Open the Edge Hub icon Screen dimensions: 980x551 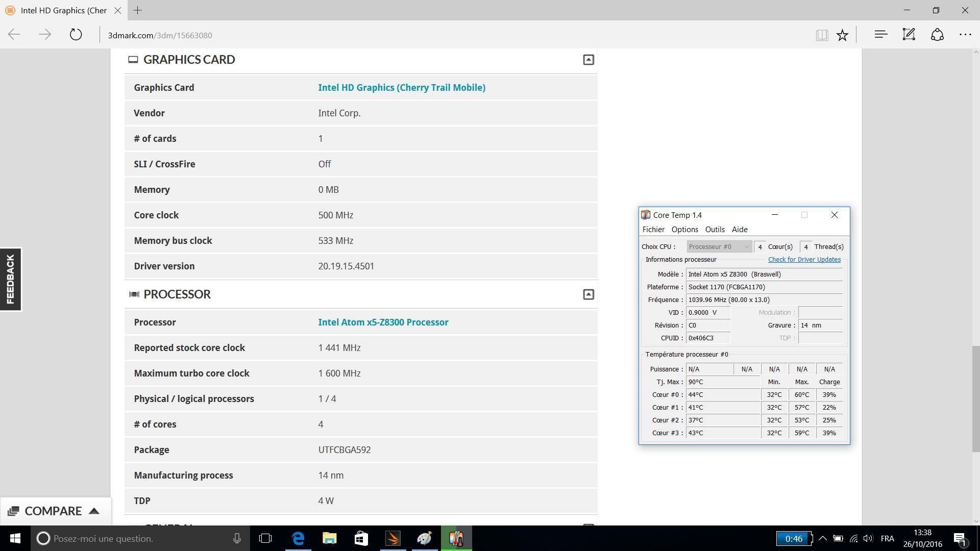(880, 35)
